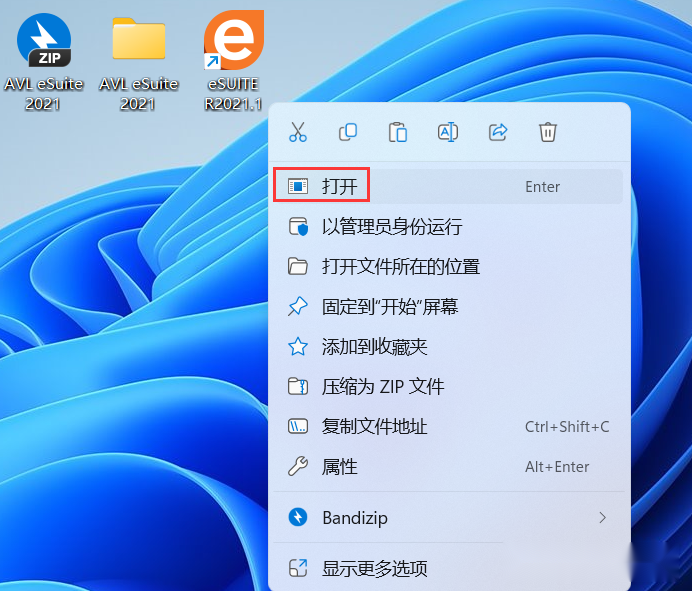Click the Cut scissors icon in context menu
Viewport: 692px width, 591px height.
(298, 132)
